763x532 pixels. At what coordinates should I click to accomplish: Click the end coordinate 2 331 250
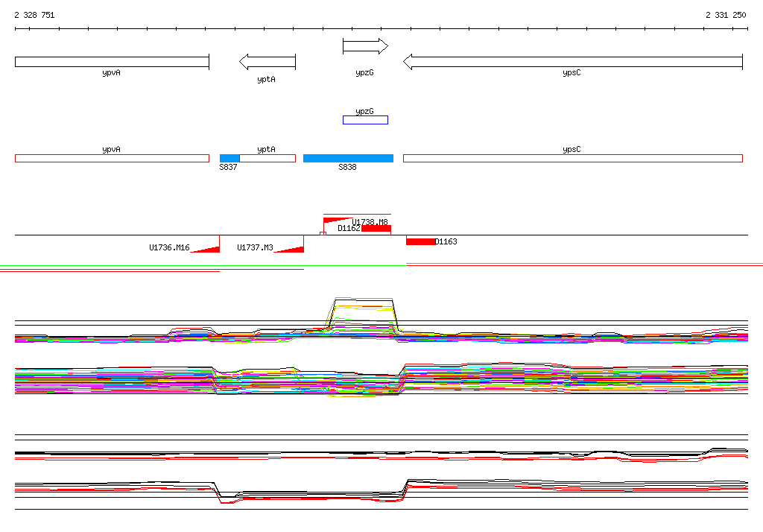(726, 15)
